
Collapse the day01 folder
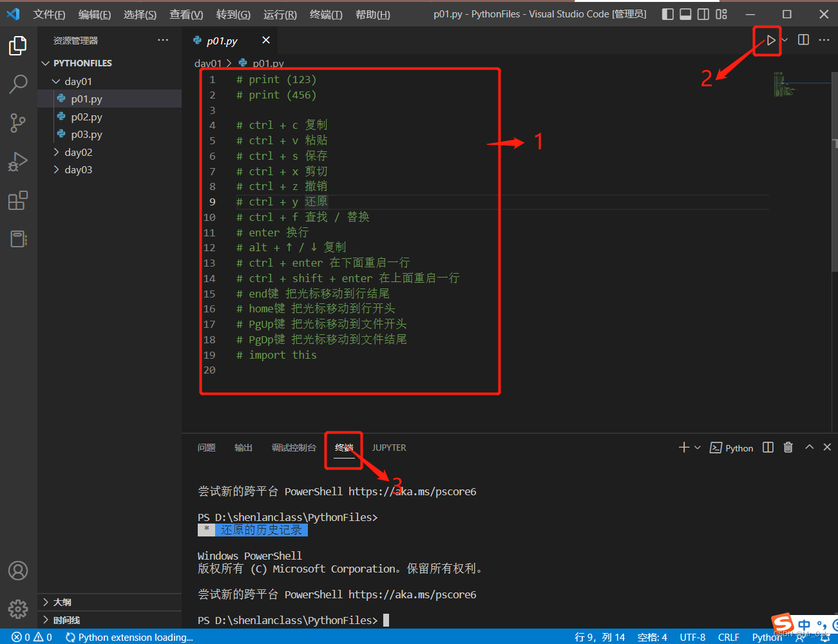click(78, 81)
